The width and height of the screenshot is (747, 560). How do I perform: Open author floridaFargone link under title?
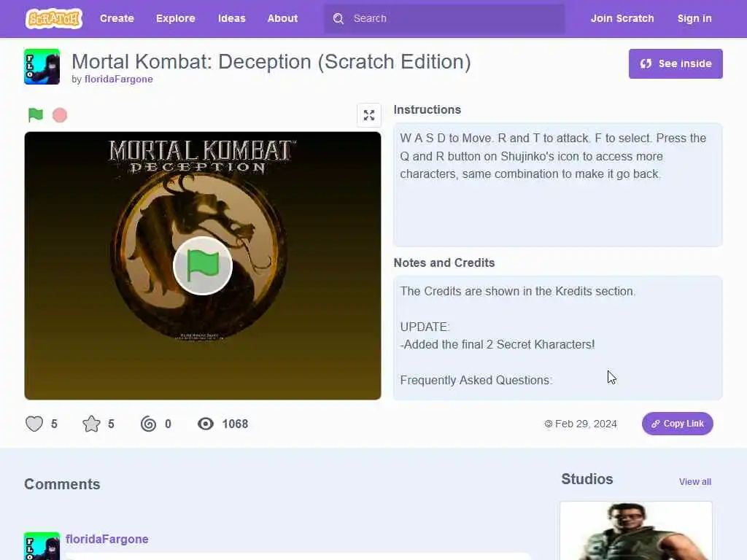[x=119, y=79]
